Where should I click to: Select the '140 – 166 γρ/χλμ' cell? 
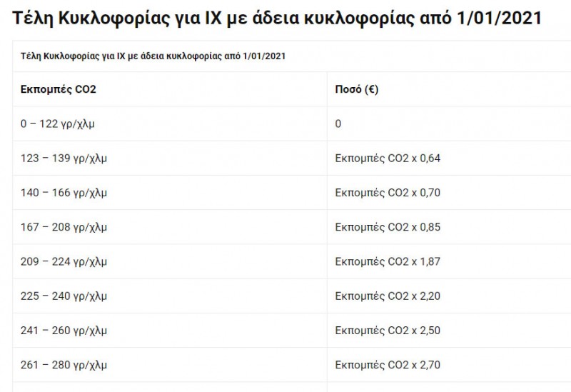tap(64, 193)
